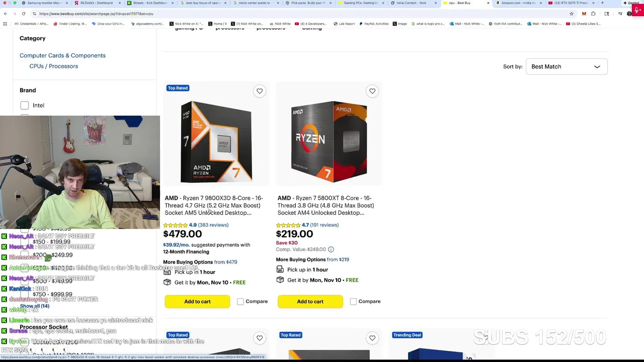Viewport: 644px width, 362px height.
Task: Open a new browser tab
Action: pyautogui.click(x=602, y=3)
